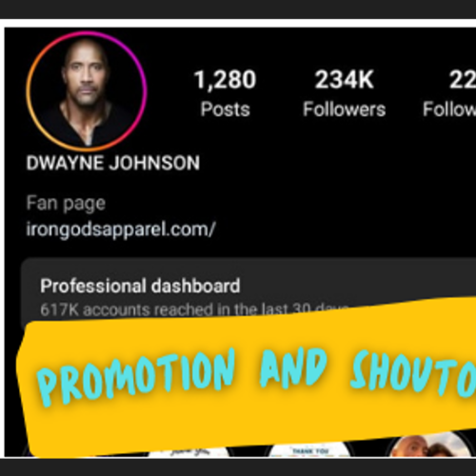Open the story highlight with handwritten text
Viewport: 476px width, 476px height.
tap(189, 452)
